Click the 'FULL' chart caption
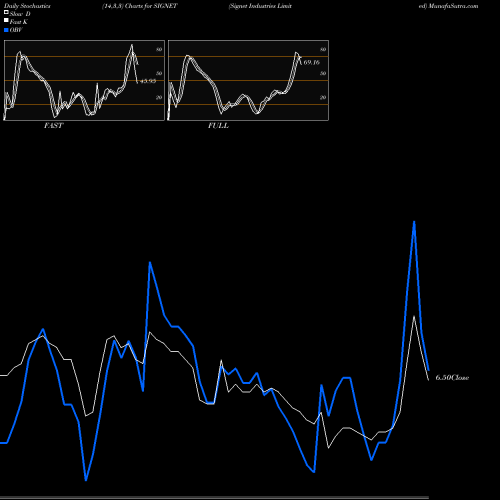The height and width of the screenshot is (500, 500). tap(218, 126)
